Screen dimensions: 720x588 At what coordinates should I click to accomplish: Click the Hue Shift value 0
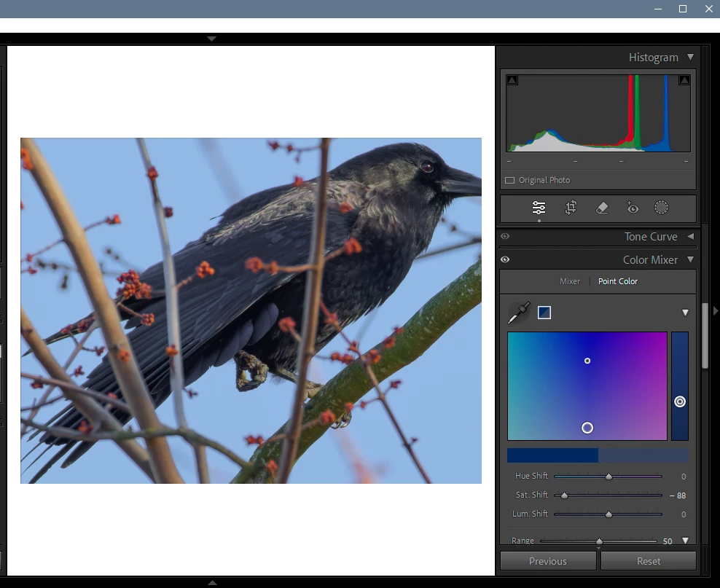pyautogui.click(x=684, y=477)
